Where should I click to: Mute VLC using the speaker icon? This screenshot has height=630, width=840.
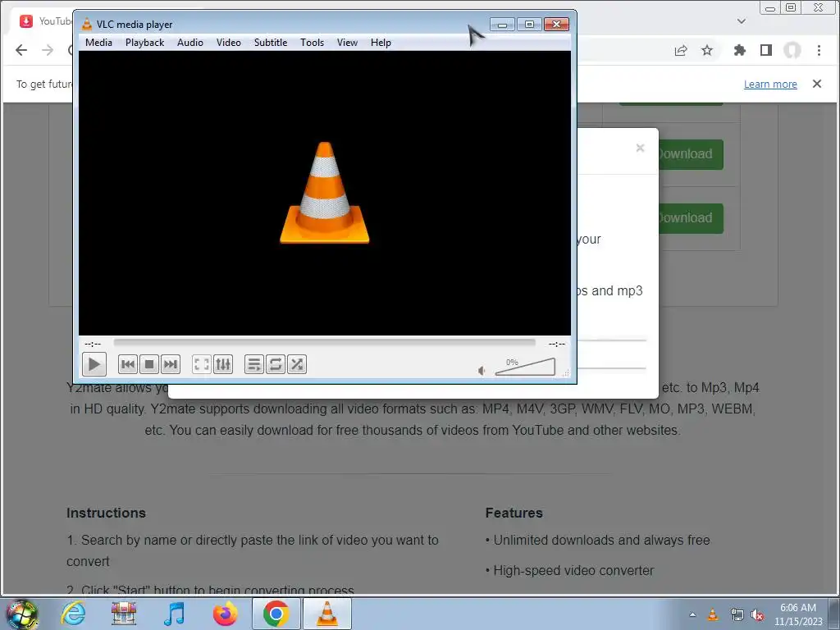click(x=481, y=370)
